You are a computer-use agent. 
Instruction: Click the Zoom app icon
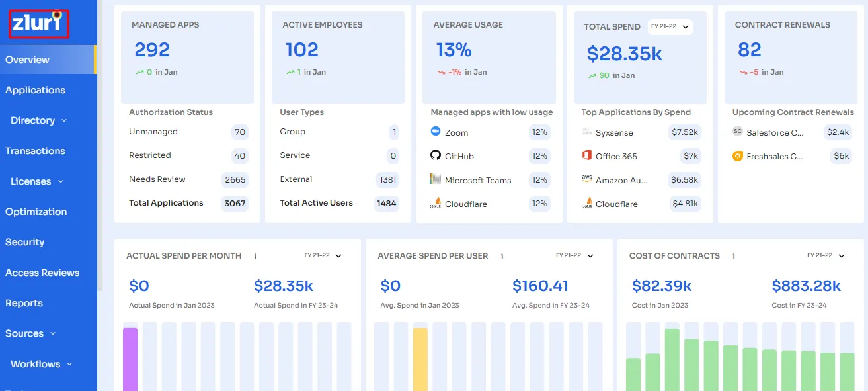(435, 132)
